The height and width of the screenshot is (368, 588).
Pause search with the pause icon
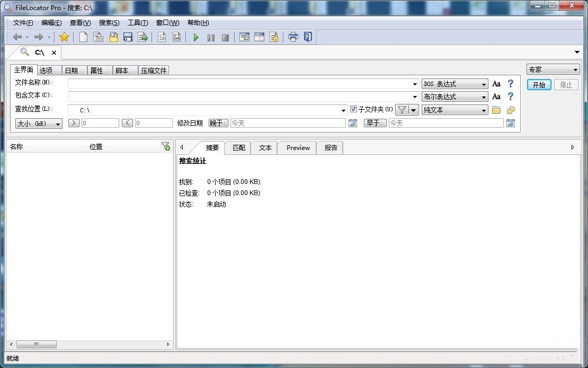[x=211, y=38]
